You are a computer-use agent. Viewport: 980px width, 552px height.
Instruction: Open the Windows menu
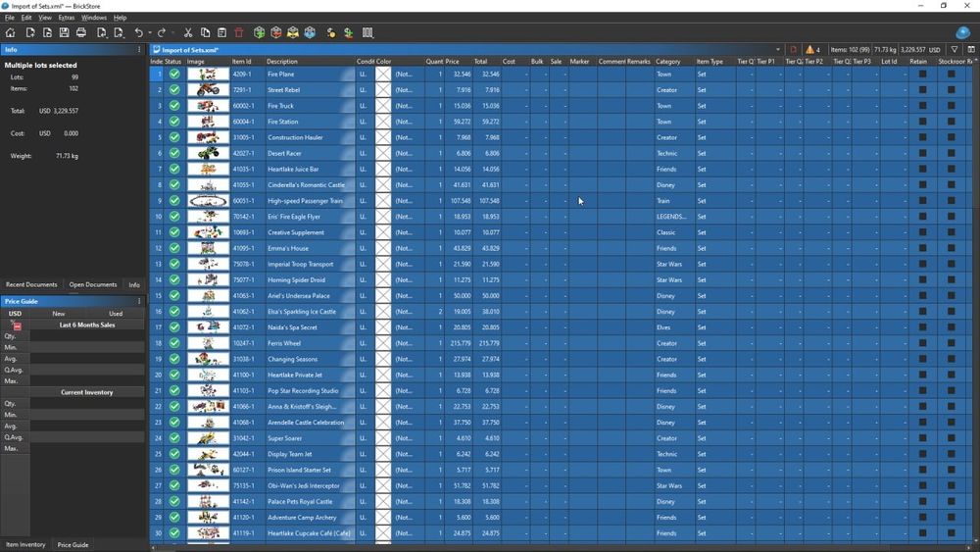tap(94, 18)
